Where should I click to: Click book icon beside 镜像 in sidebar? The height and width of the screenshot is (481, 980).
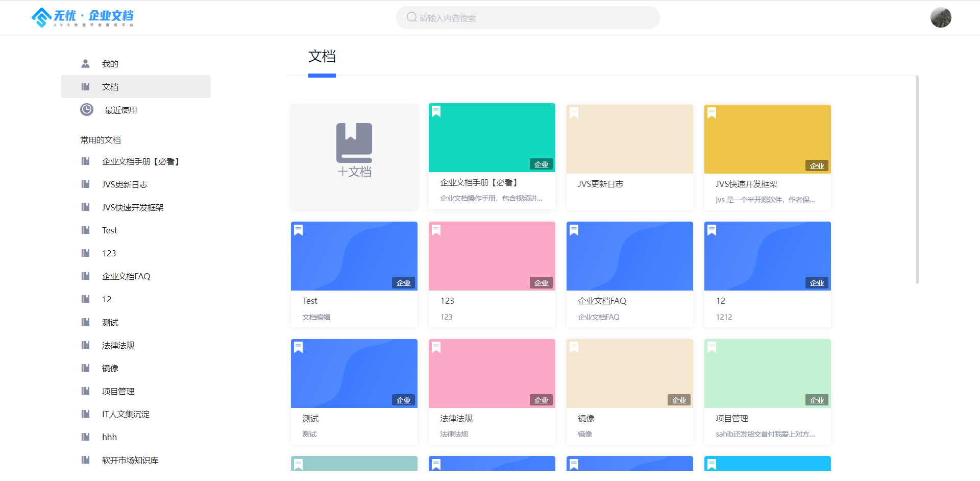85,368
